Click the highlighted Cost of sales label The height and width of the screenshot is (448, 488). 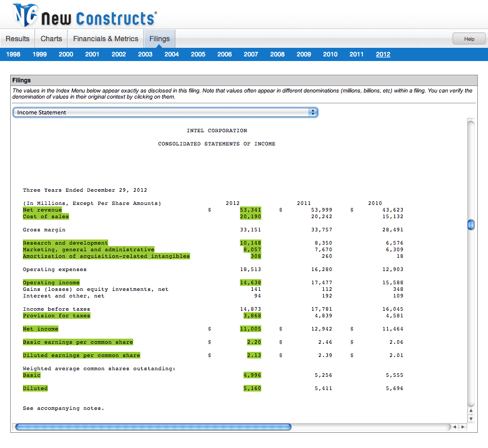pyautogui.click(x=46, y=217)
